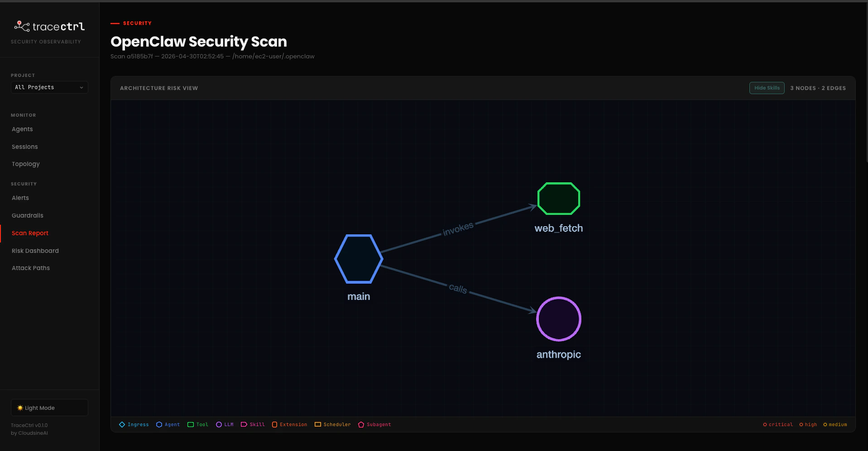Viewport: 868px width, 451px height.
Task: Click the 'anthropic' node label
Action: pyautogui.click(x=559, y=354)
